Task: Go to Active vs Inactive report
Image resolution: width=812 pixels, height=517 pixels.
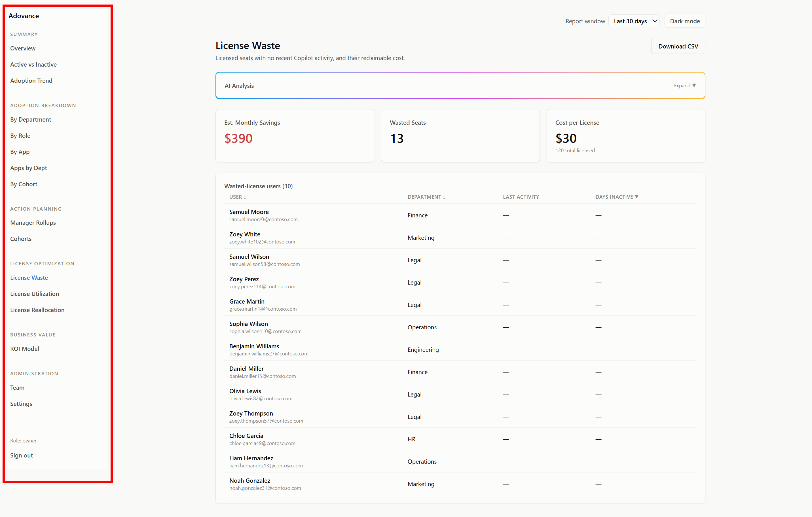Action: pos(33,64)
